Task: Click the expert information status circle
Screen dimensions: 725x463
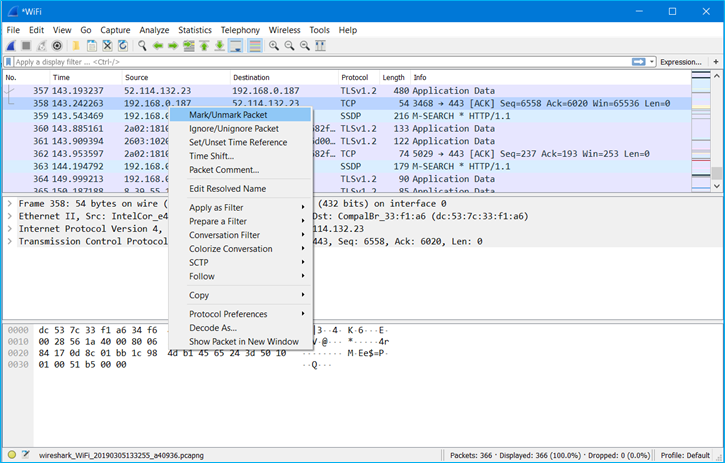Action: 12,455
